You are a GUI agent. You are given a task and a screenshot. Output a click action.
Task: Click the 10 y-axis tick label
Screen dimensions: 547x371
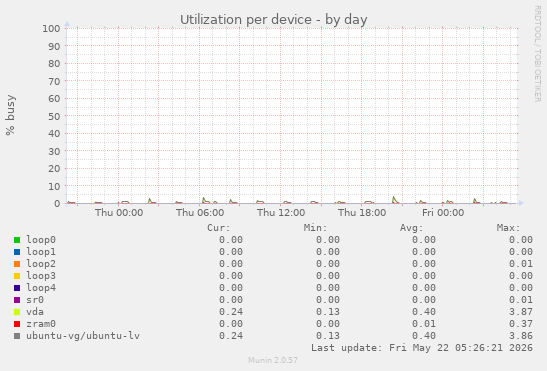tap(54, 186)
